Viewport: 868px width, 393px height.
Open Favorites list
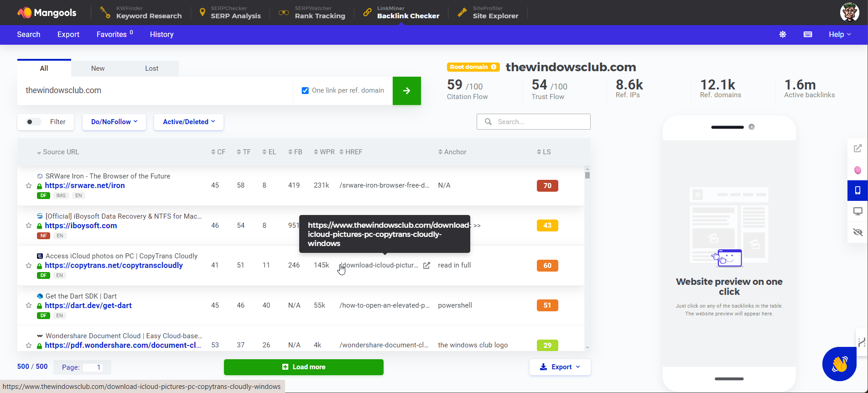click(114, 35)
